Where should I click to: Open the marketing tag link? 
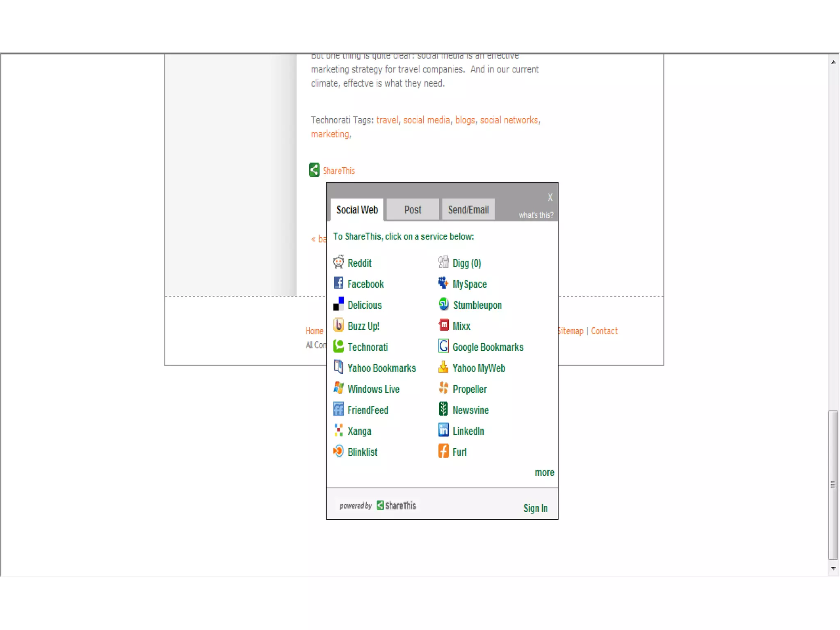[x=330, y=134]
